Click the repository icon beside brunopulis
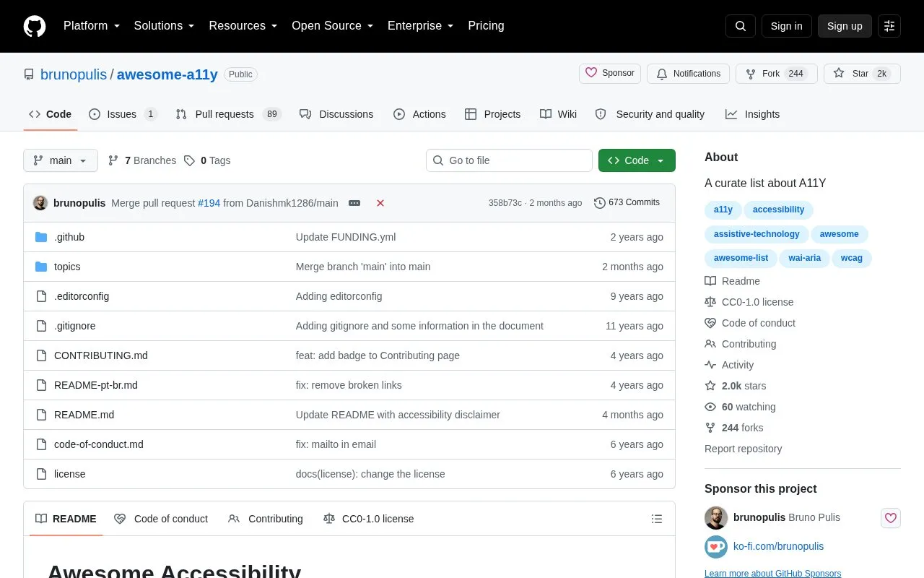 pyautogui.click(x=29, y=74)
